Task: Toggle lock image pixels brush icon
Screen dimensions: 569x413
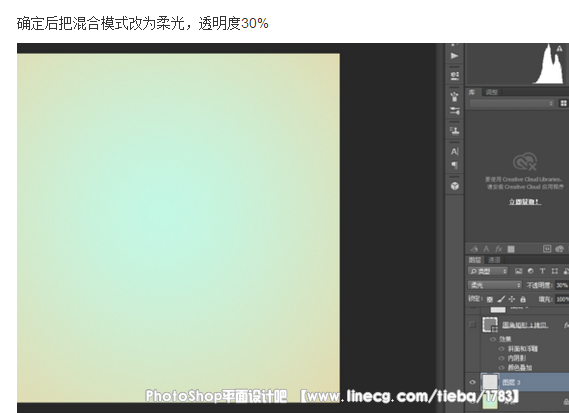Action: click(x=501, y=299)
